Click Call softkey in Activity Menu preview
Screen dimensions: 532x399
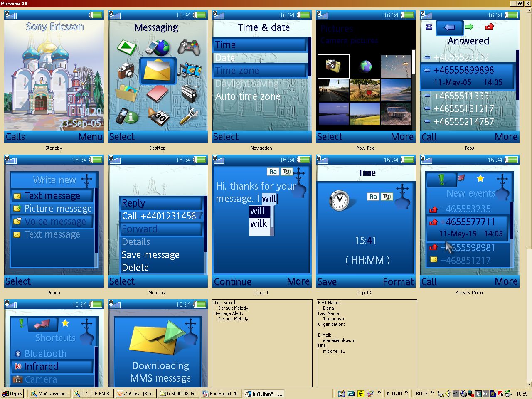click(x=429, y=281)
